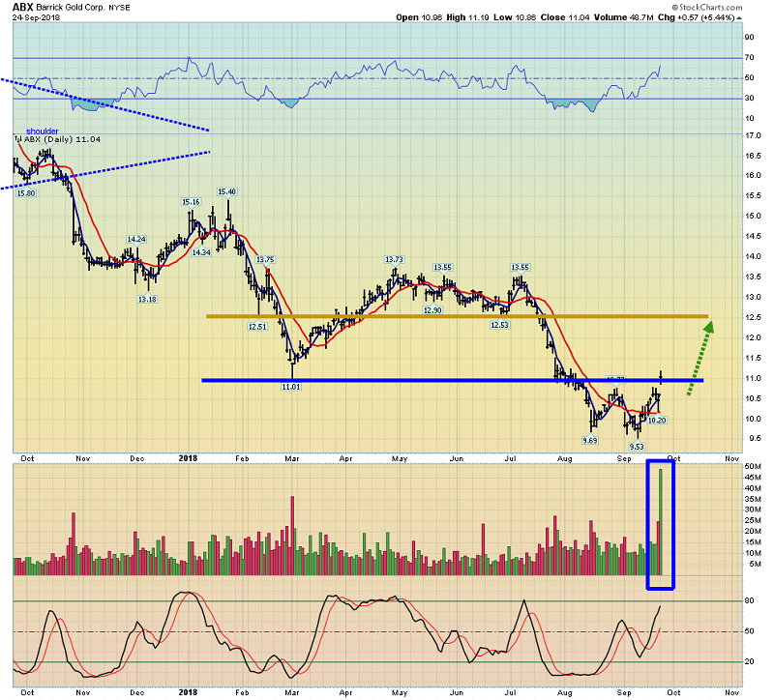The width and height of the screenshot is (774, 700).
Task: Click the High 11.19 value in the header
Action: [x=468, y=17]
